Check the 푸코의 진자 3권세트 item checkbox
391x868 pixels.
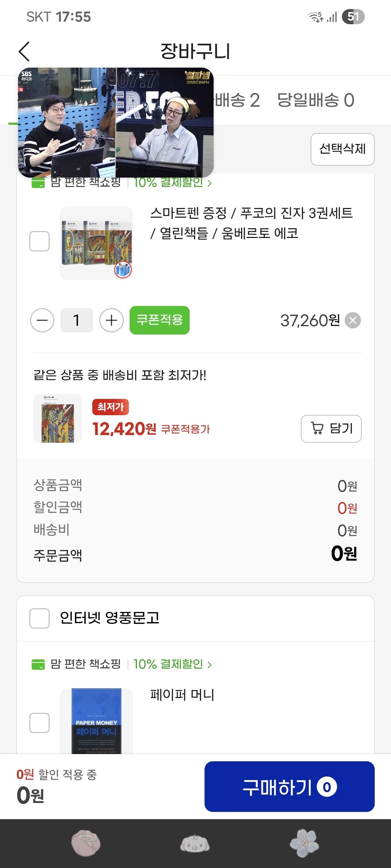(x=39, y=241)
